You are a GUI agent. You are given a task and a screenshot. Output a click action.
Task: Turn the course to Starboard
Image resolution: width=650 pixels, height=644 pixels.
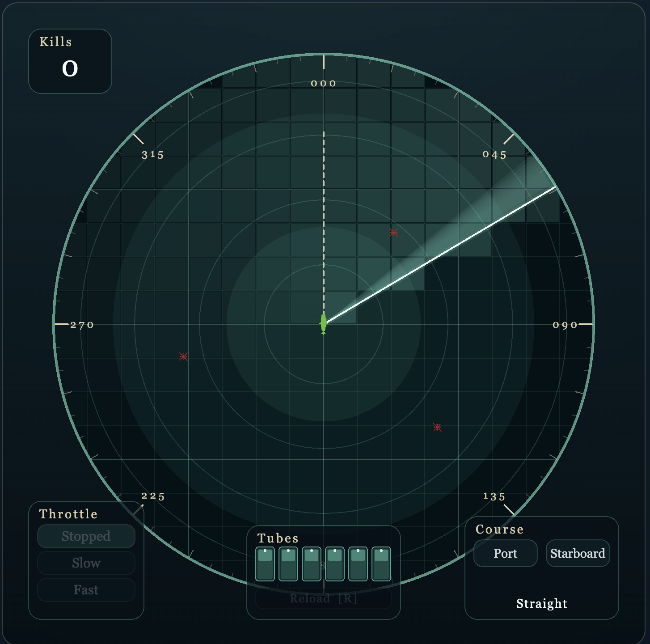tap(578, 553)
